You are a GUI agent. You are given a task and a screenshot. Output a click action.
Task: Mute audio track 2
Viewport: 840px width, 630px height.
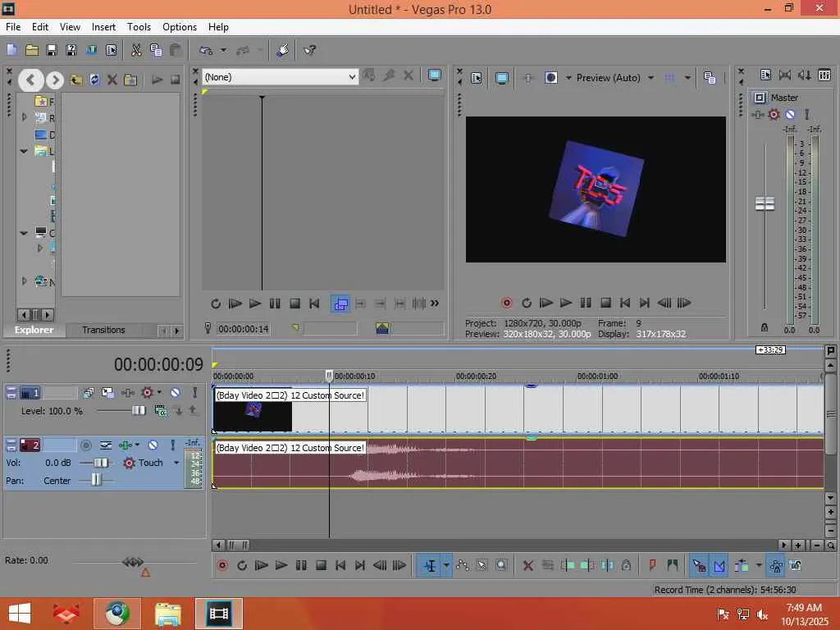coord(153,445)
